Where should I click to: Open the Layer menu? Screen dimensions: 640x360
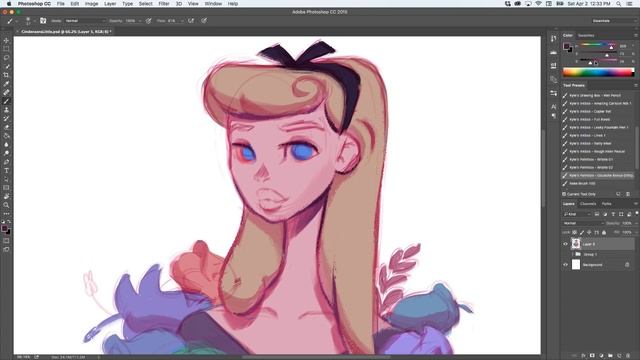point(110,4)
